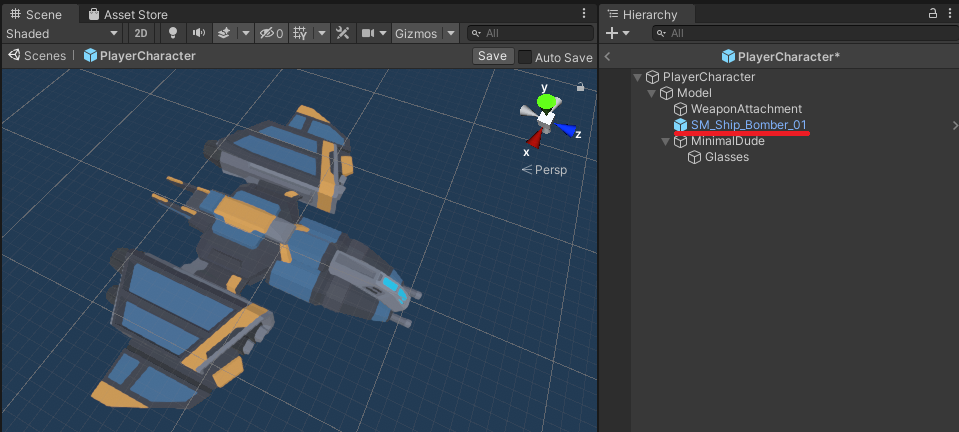Click the scene gizmo center cube
Image resolution: width=959 pixels, height=432 pixels.
546,119
